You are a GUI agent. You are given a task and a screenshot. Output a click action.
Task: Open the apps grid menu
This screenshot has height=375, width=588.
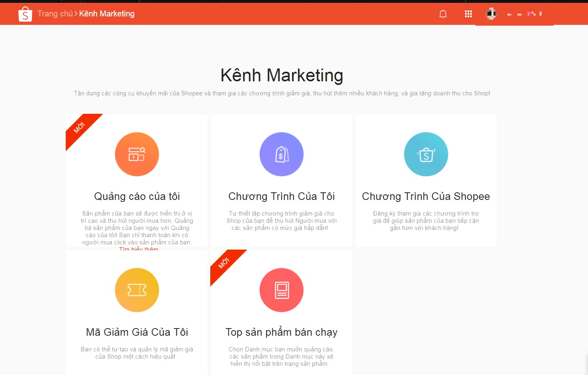468,14
